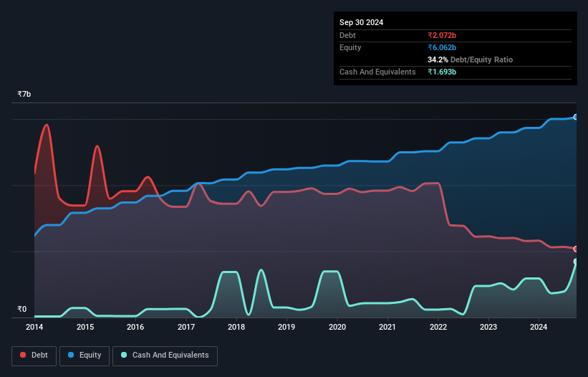Click the 2018 x-axis label
The width and height of the screenshot is (588, 377).
[236, 327]
